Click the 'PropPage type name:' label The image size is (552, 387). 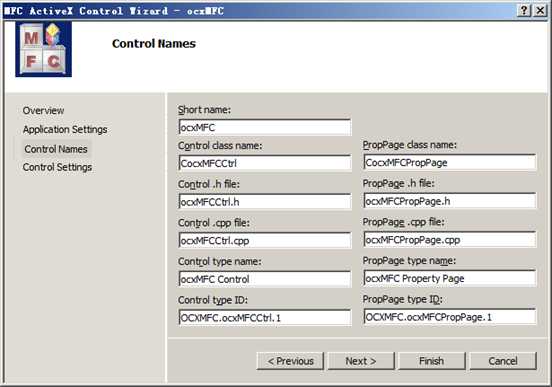[409, 261]
